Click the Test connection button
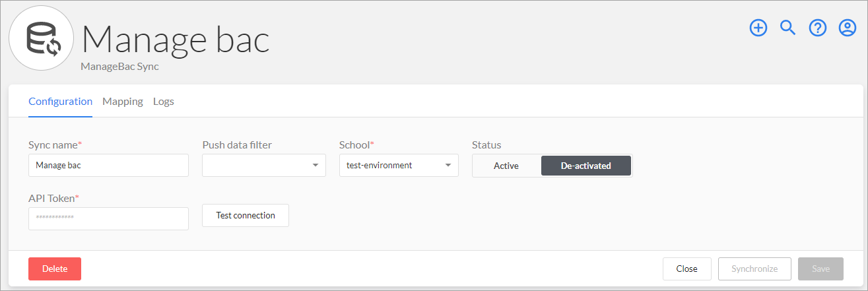Screen dimensions: 868x291 coord(246,215)
